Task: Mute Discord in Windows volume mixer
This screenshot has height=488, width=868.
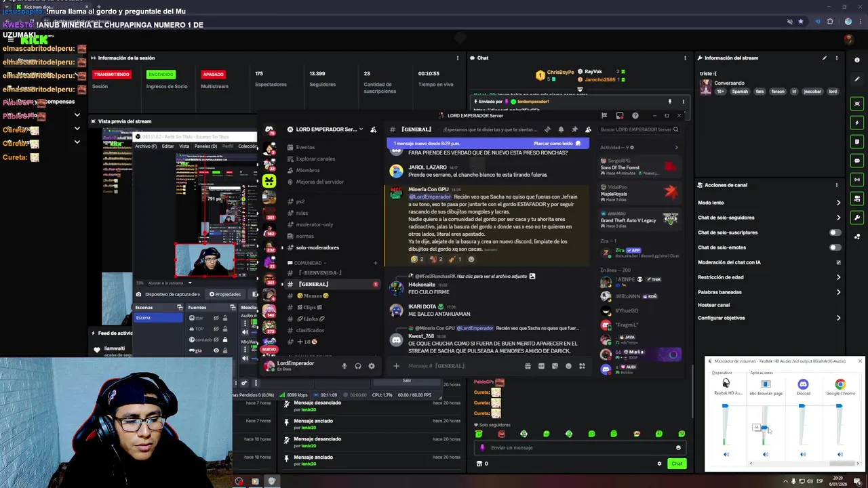Action: click(x=803, y=455)
